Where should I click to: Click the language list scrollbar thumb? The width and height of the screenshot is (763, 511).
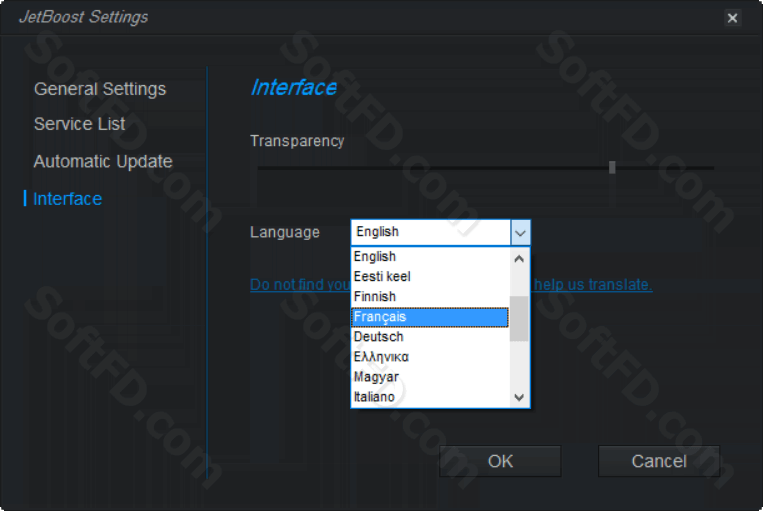[x=519, y=319]
